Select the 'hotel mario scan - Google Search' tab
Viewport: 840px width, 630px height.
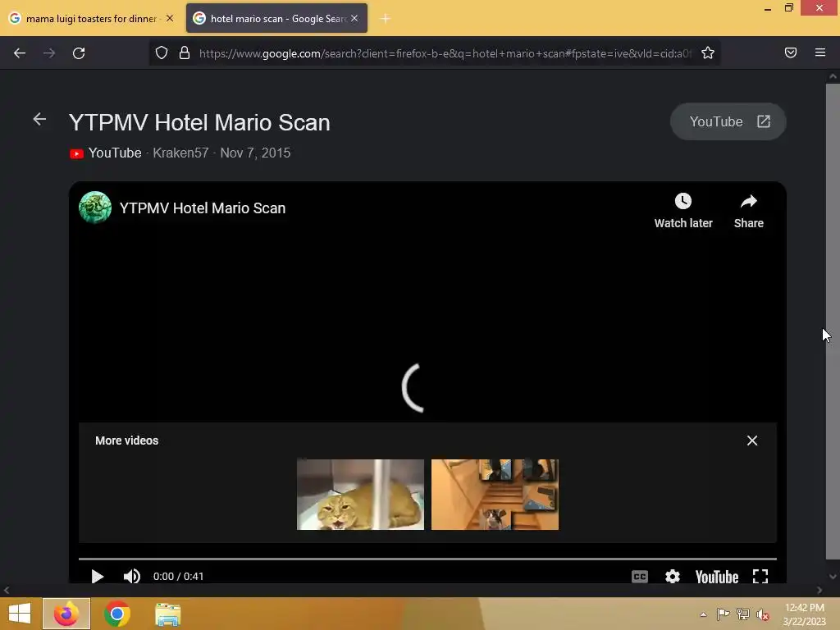tap(277, 18)
